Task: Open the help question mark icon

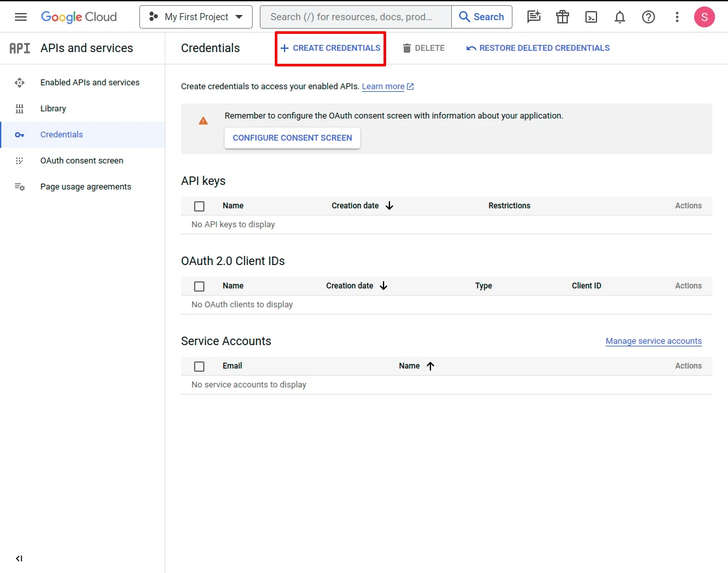Action: (649, 17)
